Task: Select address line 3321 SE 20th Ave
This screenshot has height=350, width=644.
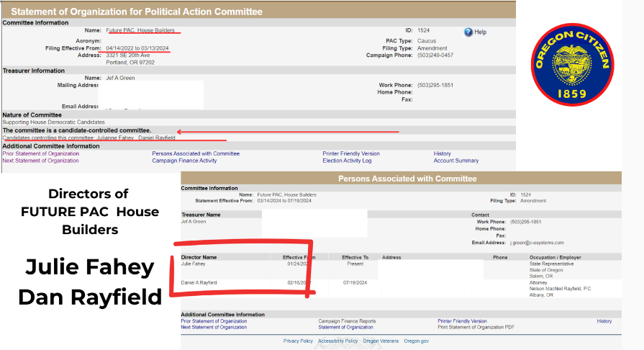Action: tap(128, 55)
